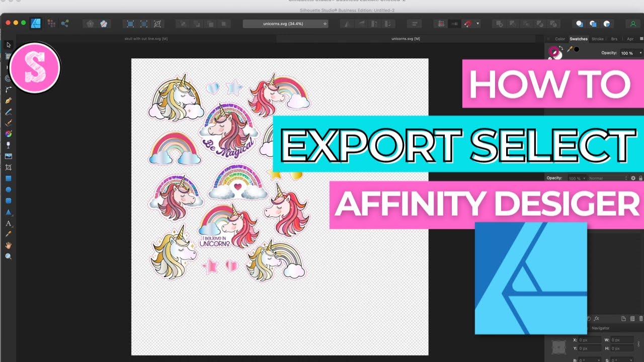Image resolution: width=644 pixels, height=362 pixels.
Task: Open the snapping options dropdown arrow
Action: pyautogui.click(x=477, y=24)
